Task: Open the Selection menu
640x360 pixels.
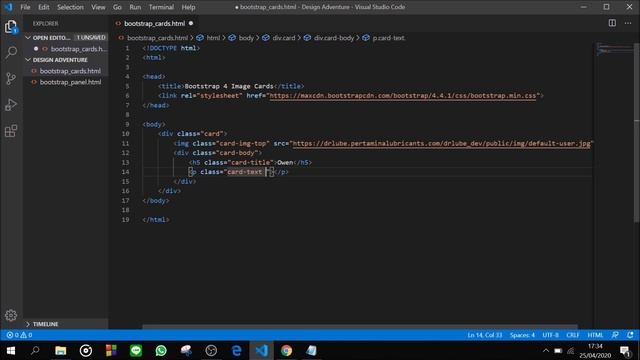Action: click(70, 7)
